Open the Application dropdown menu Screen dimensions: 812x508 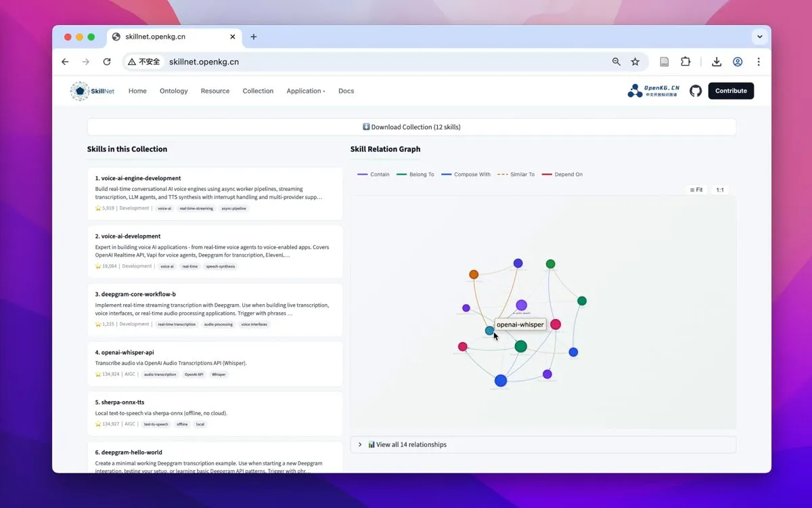[306, 91]
